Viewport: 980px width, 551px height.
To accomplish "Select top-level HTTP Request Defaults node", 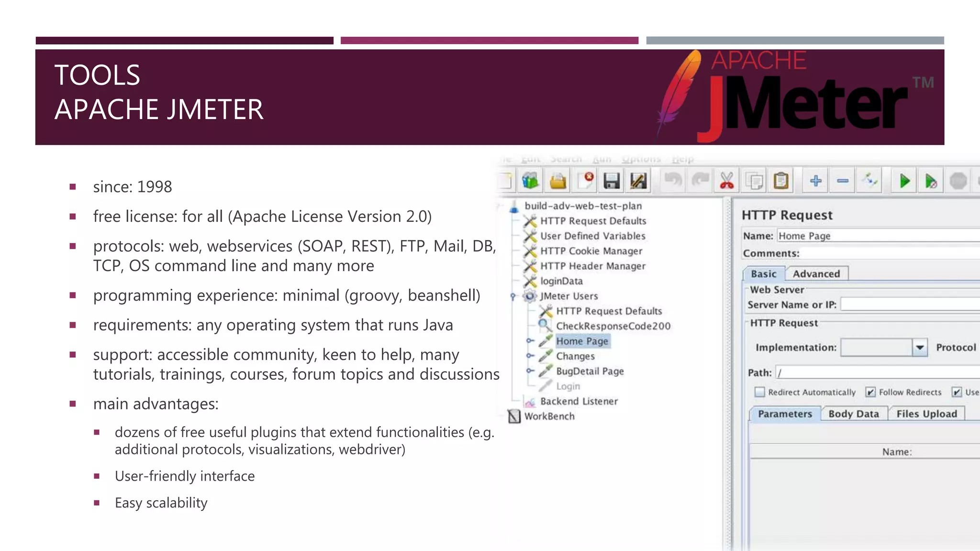I will [x=593, y=221].
